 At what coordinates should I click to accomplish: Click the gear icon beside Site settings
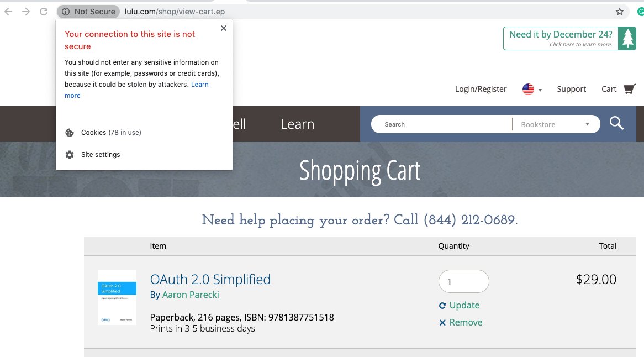coord(70,155)
